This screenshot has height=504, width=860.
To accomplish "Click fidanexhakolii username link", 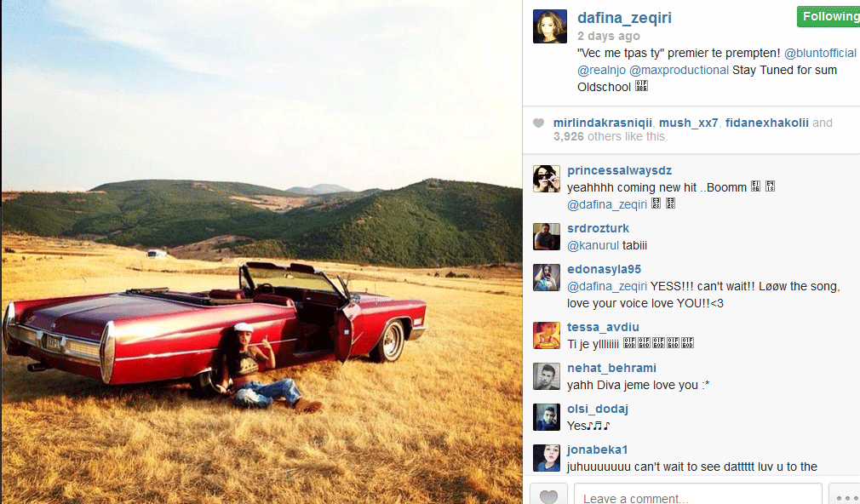I will pos(766,123).
